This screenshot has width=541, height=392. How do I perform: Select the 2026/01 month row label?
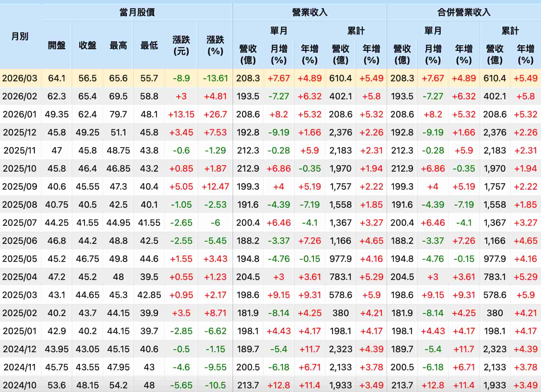pyautogui.click(x=20, y=114)
